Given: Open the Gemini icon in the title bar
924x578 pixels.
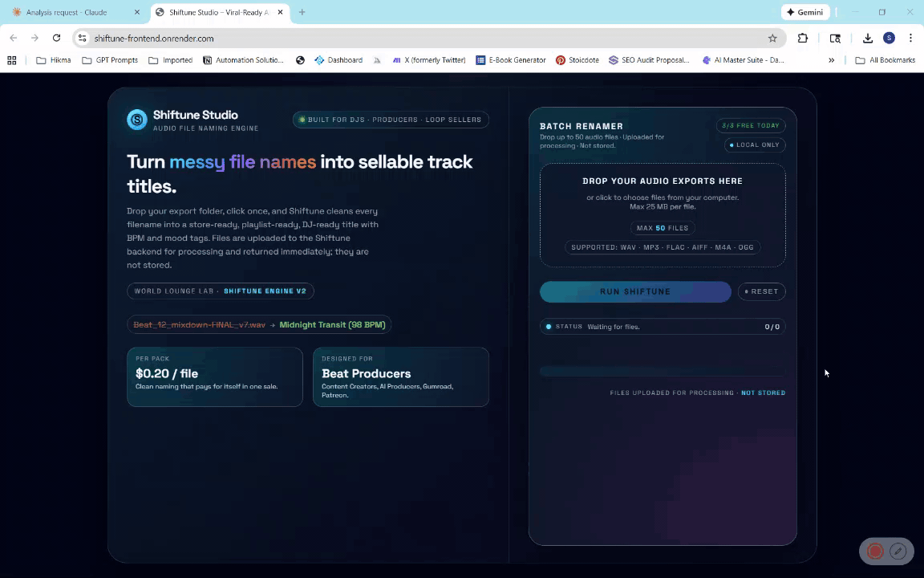Looking at the screenshot, I should 804,12.
